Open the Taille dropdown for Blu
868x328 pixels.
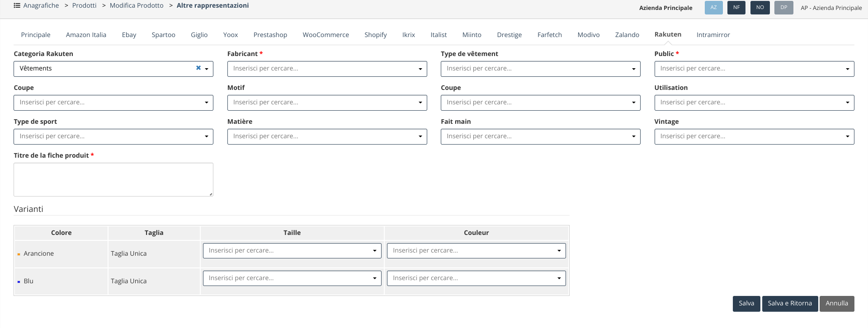tap(292, 278)
